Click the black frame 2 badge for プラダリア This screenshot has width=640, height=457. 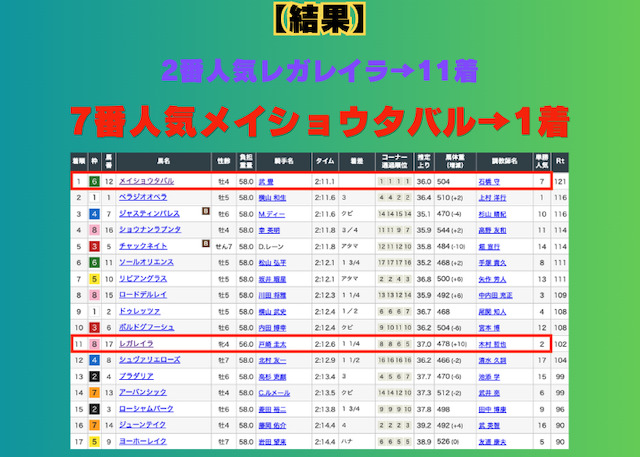pyautogui.click(x=93, y=375)
